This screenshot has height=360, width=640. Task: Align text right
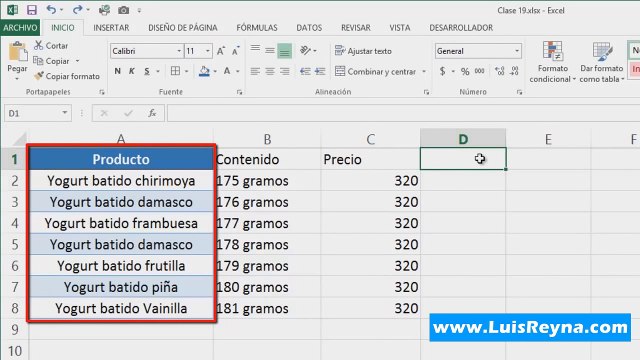(x=284, y=71)
